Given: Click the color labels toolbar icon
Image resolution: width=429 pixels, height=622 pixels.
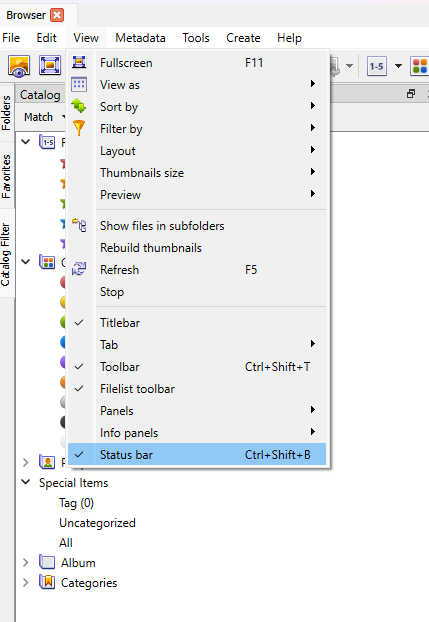Looking at the screenshot, I should [420, 66].
